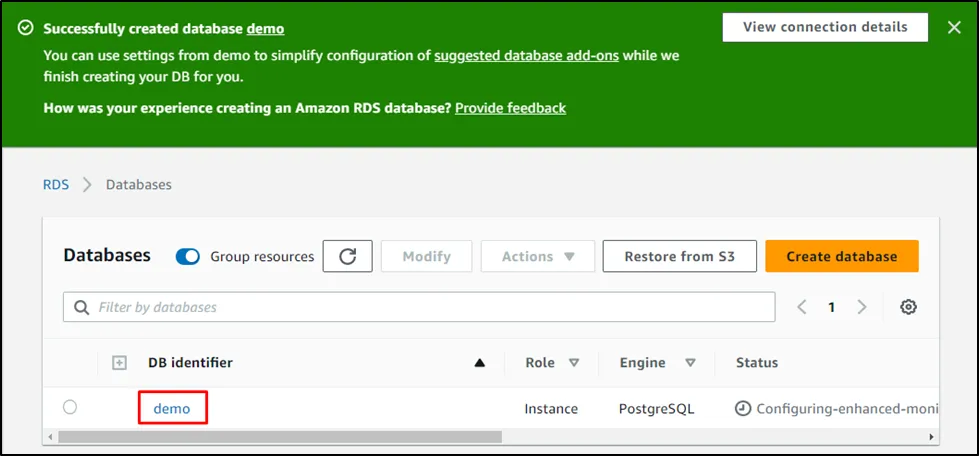
Task: Sort table by Role column arrow
Action: point(574,363)
